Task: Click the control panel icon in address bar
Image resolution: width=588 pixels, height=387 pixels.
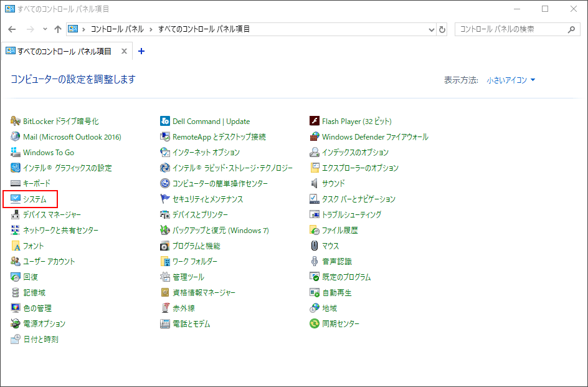Action: (x=73, y=29)
